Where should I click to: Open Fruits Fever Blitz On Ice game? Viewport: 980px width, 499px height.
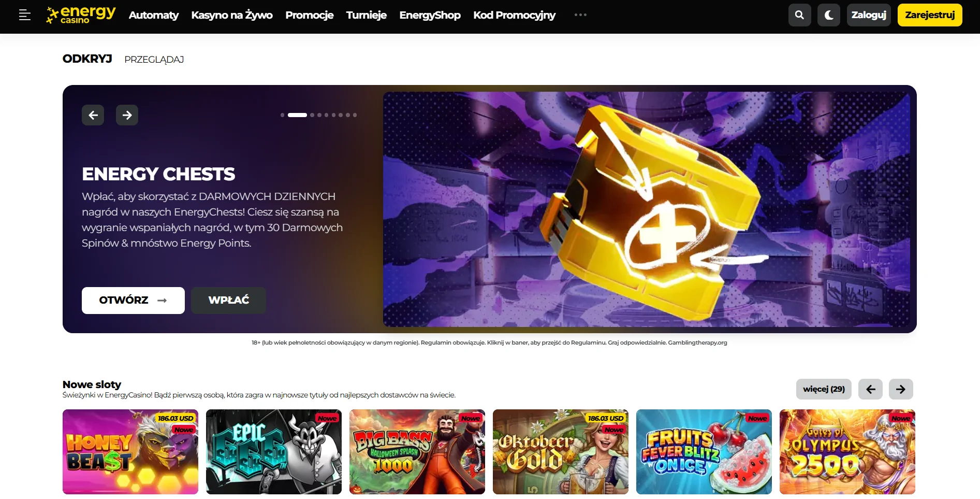point(704,452)
